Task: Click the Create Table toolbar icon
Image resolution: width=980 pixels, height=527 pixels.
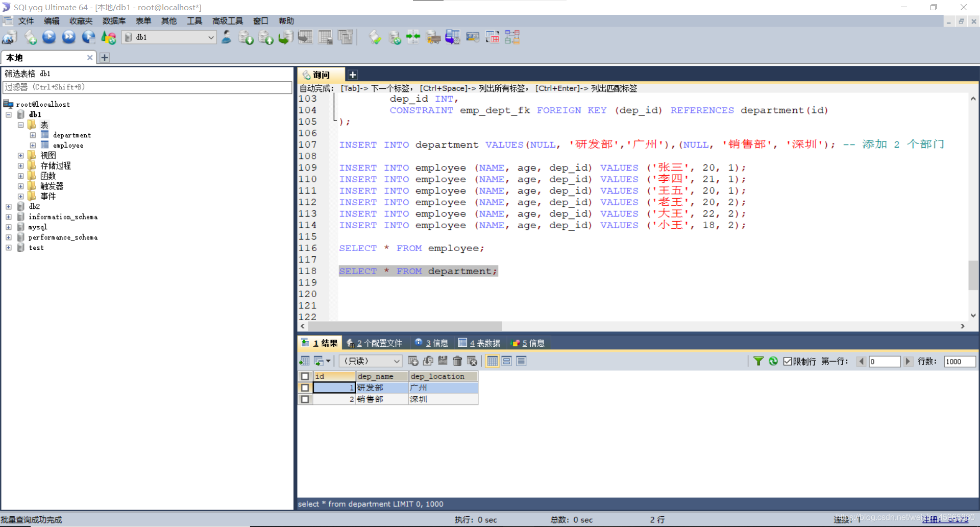Action: coord(305,37)
